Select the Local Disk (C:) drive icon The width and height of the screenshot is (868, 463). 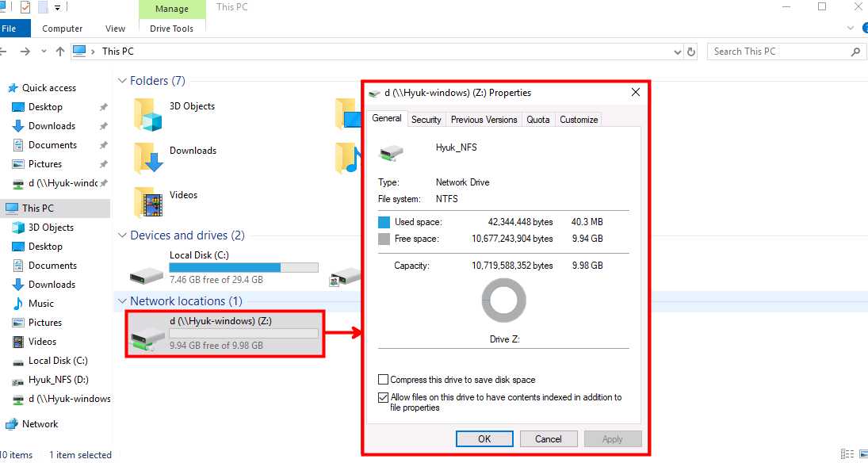click(147, 274)
